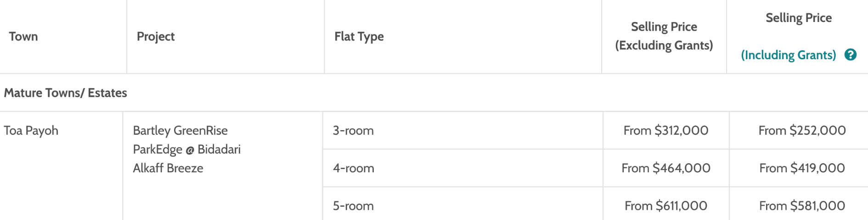Open the Including Grants link

tap(788, 55)
